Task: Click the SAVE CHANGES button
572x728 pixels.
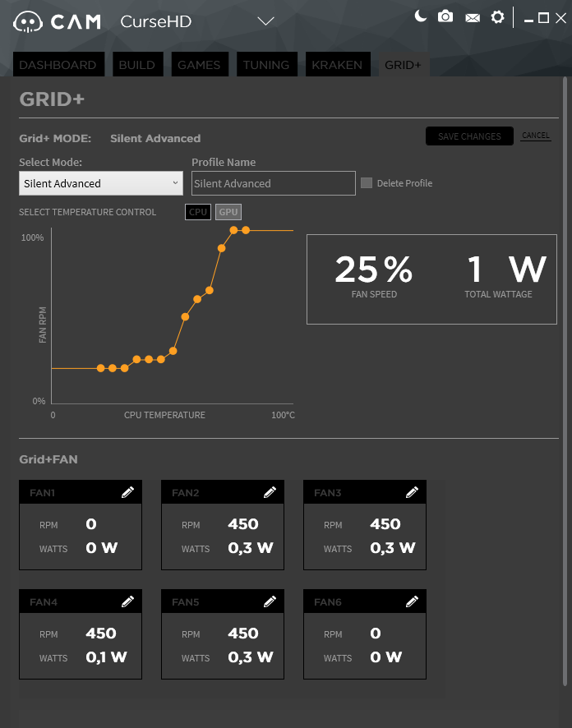Action: pyautogui.click(x=469, y=136)
